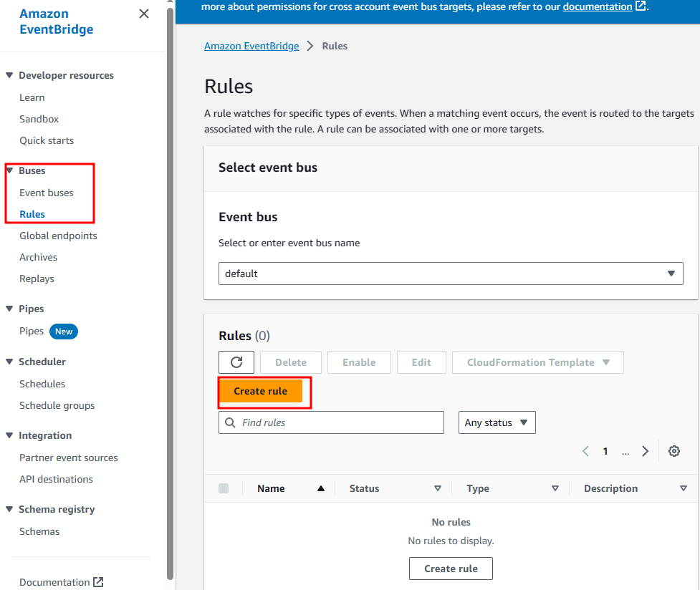
Task: Open Quick starts in the sidebar
Action: coord(47,140)
